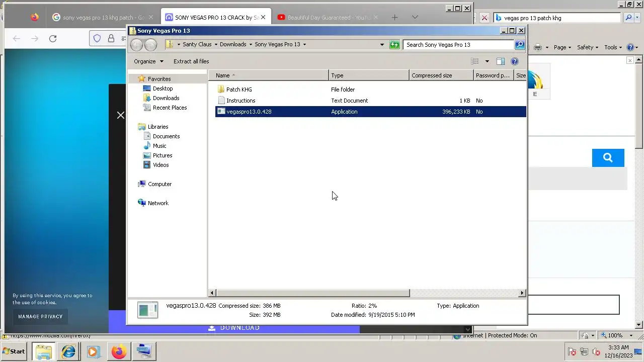Screen dimensions: 644x362
Task: Open Recent Places in Favorites
Action: point(170,108)
